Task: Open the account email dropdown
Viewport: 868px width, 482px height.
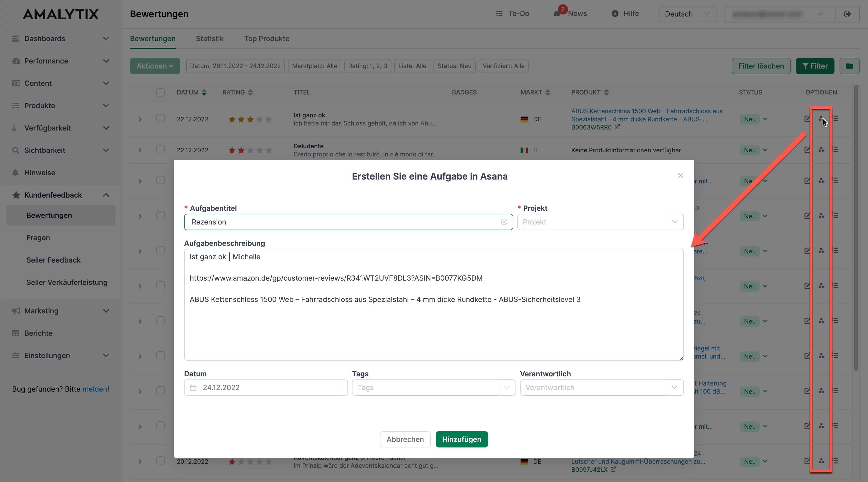Action: 780,14
